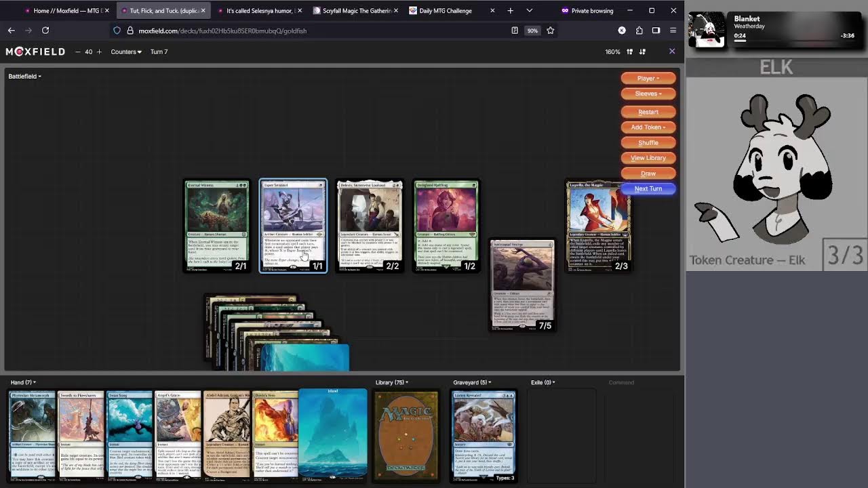
Task: Select Swan Song in hand
Action: [x=130, y=434]
